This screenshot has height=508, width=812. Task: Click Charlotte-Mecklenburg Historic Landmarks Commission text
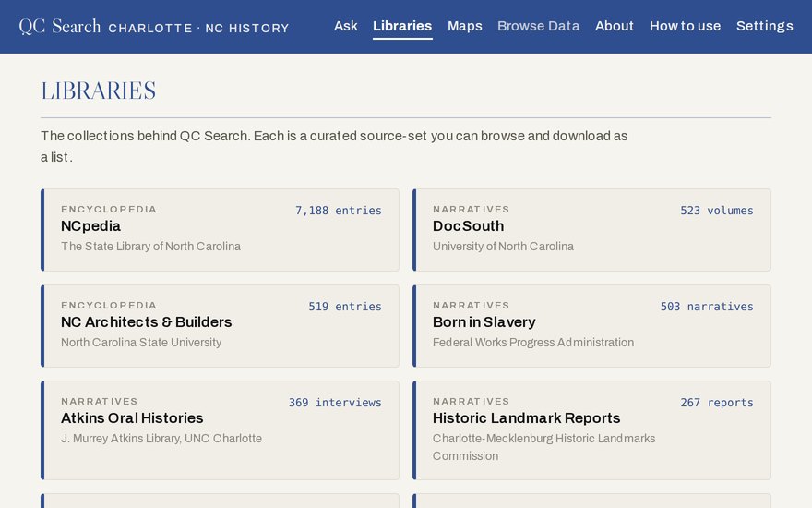(x=543, y=447)
